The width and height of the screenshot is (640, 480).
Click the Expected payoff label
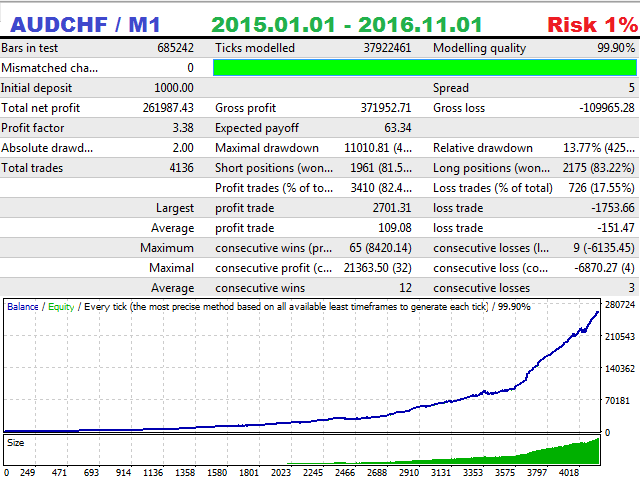tap(257, 128)
